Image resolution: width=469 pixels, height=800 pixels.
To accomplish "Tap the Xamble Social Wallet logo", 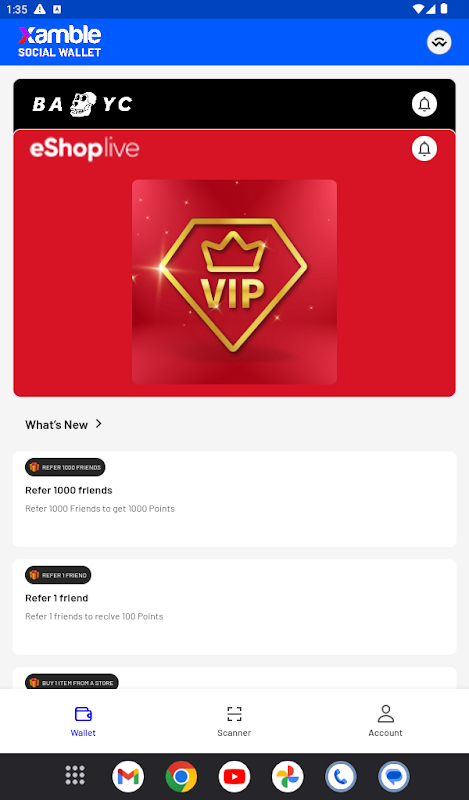I will coord(60,41).
